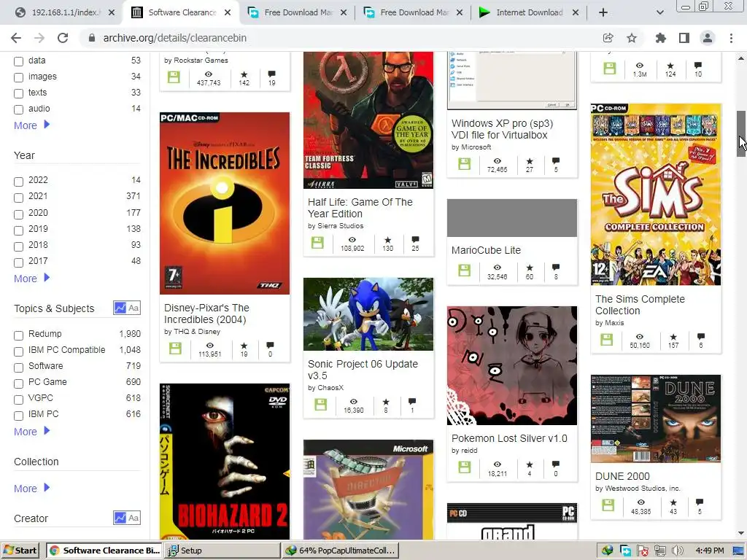This screenshot has height=560, width=747.
Task: Open Sonic Project 06 Update v3.5 link
Action: tap(363, 370)
